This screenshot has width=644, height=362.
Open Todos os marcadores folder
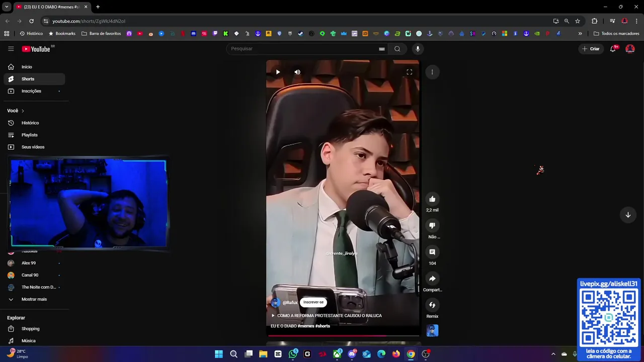pyautogui.click(x=616, y=34)
